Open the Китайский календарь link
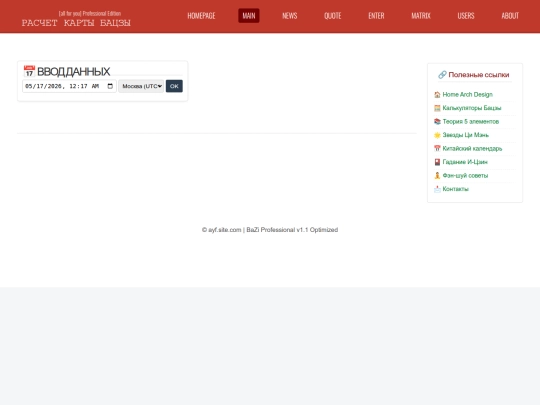 pyautogui.click(x=472, y=148)
